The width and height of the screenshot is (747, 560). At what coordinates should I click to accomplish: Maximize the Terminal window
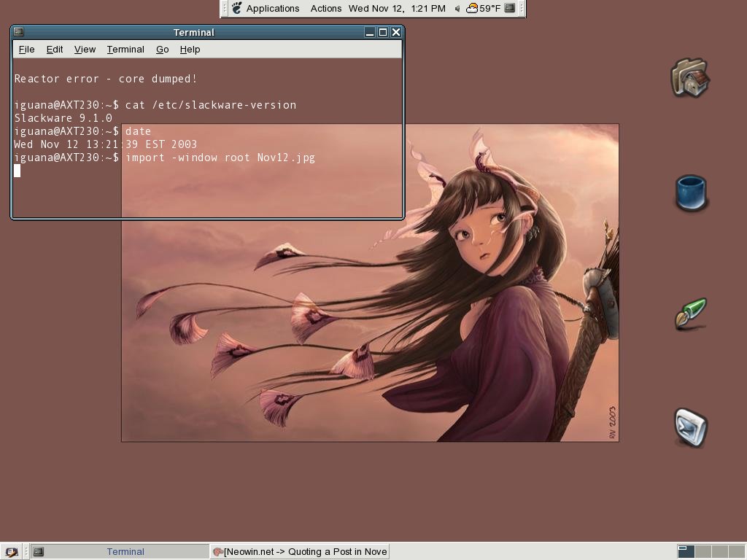382,32
